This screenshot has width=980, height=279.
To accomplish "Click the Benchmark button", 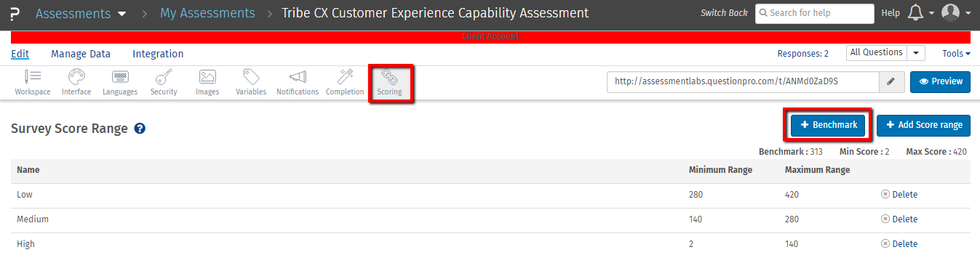I will point(829,125).
